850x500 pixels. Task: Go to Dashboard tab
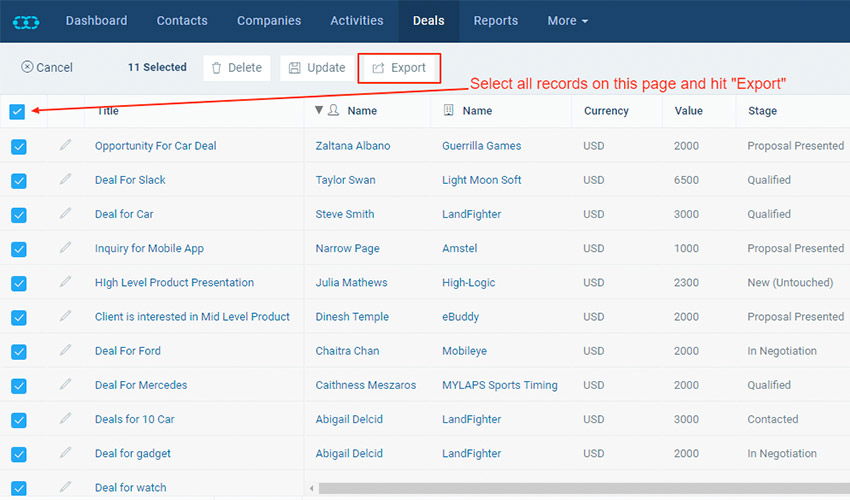(96, 21)
